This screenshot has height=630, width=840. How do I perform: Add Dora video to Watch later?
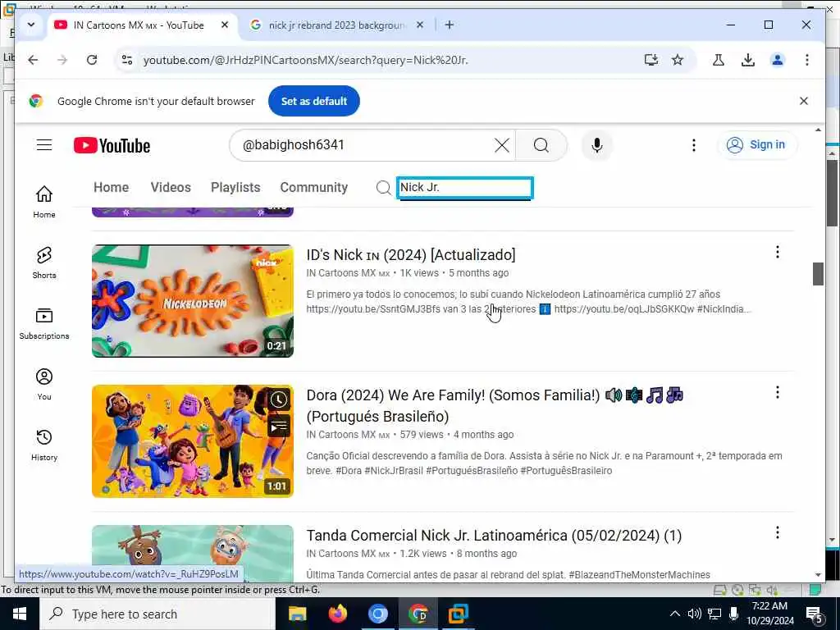279,399
